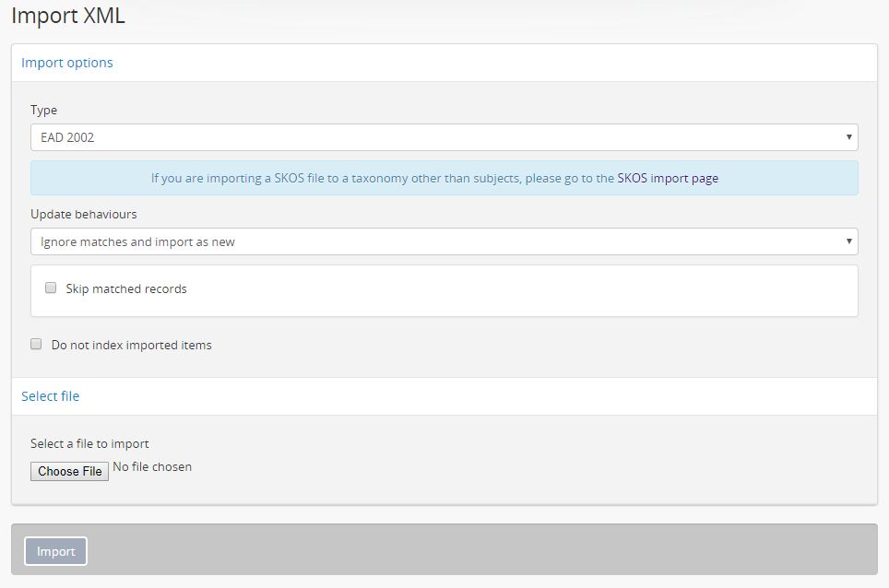Follow the SKOS import page link
Image resolution: width=889 pixels, height=588 pixels.
pyautogui.click(x=668, y=178)
